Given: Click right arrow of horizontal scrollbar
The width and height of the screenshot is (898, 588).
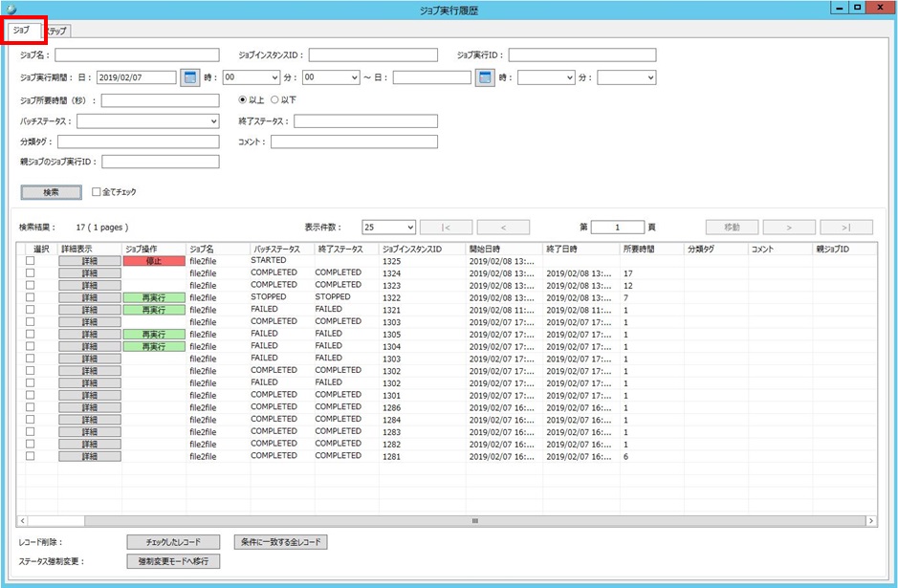Looking at the screenshot, I should coord(870,521).
